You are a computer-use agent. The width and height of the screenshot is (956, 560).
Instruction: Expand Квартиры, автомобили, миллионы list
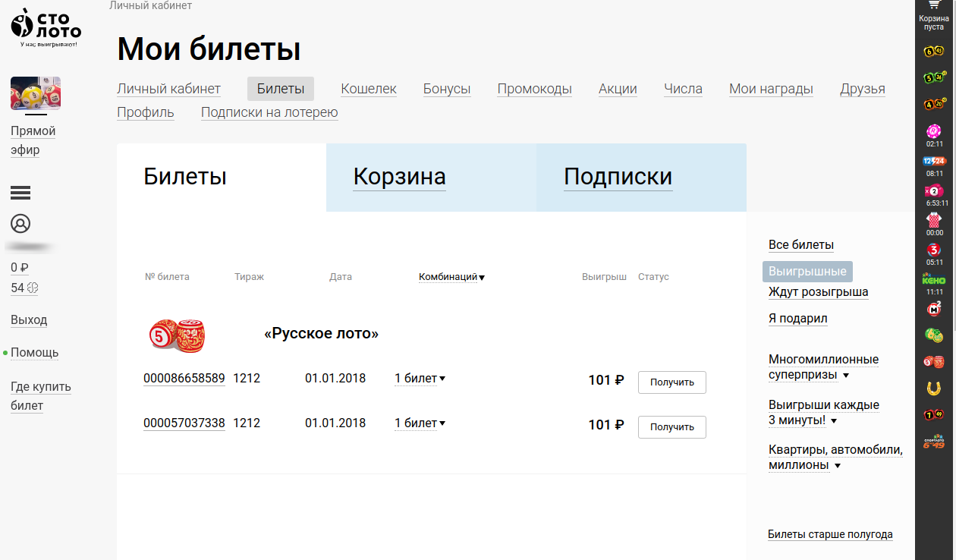pyautogui.click(x=835, y=458)
